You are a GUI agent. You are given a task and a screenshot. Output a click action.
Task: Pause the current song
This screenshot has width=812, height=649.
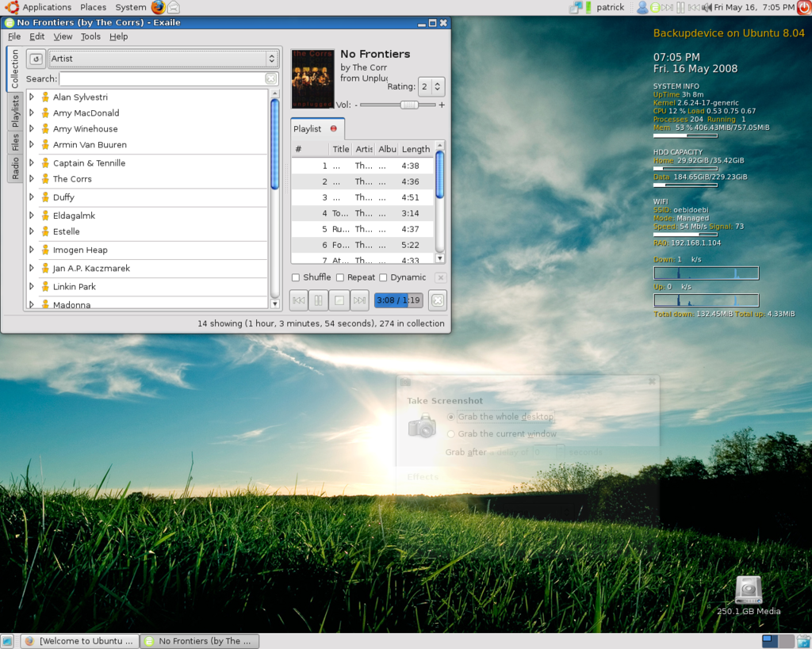pos(319,300)
